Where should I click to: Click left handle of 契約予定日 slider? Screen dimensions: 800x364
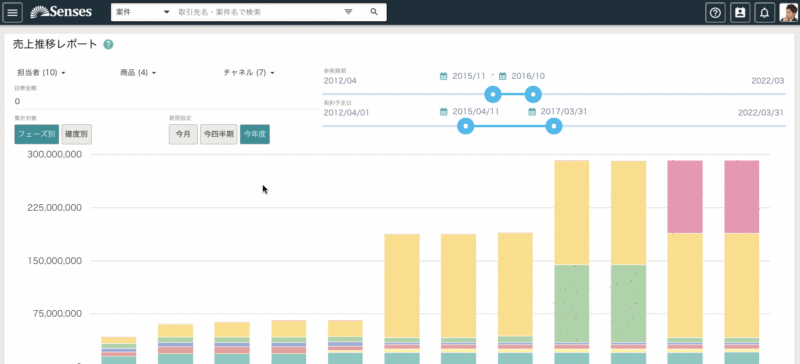coord(465,126)
